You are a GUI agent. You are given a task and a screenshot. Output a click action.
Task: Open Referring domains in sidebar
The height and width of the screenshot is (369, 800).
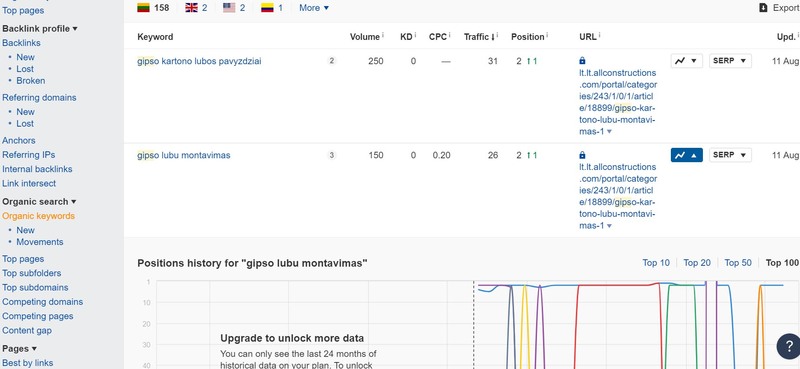(x=39, y=97)
